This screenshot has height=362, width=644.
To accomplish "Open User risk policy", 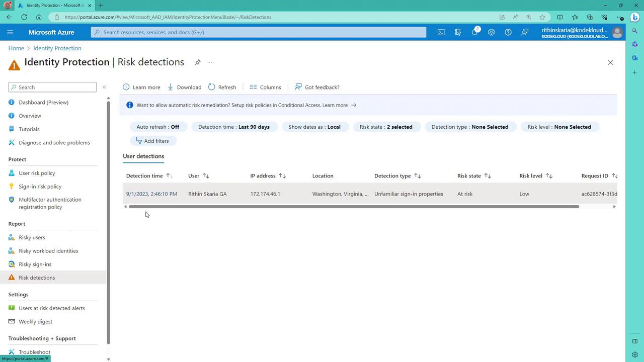I will click(37, 173).
